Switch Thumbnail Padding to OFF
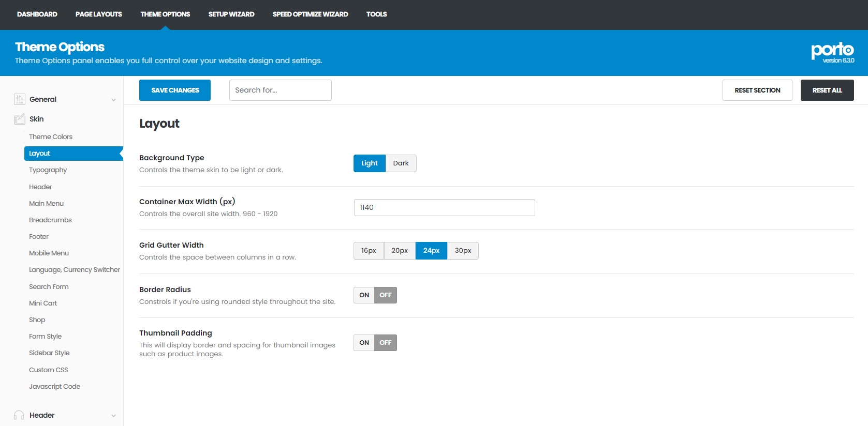 pos(386,343)
